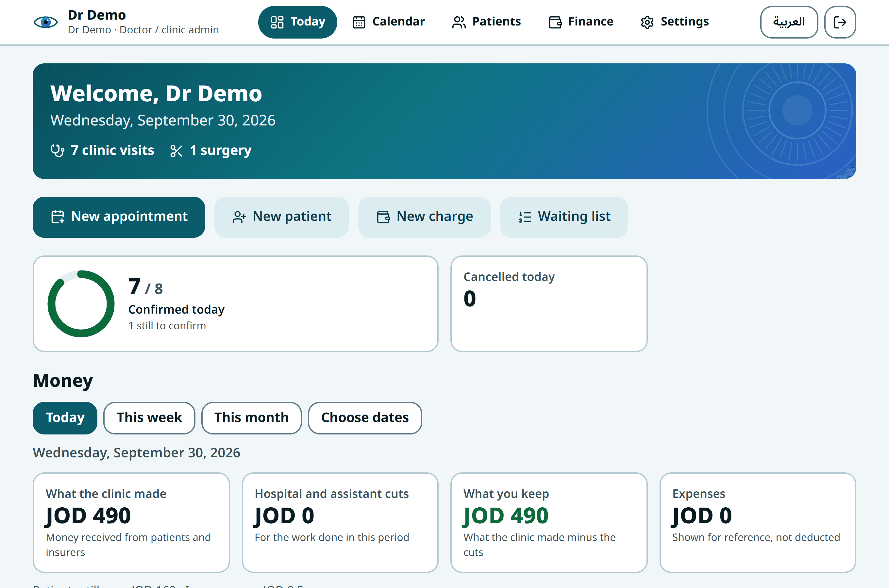Select the '7 clinic visits' text
This screenshot has height=588, width=889.
[x=112, y=150]
